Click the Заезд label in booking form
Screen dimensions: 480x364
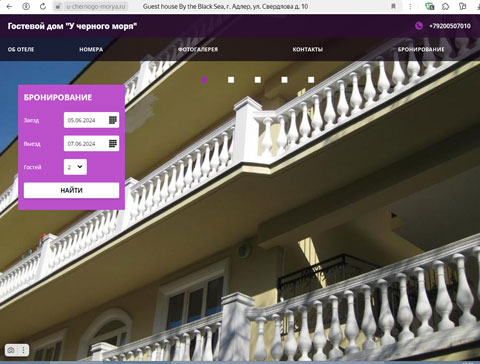click(31, 120)
